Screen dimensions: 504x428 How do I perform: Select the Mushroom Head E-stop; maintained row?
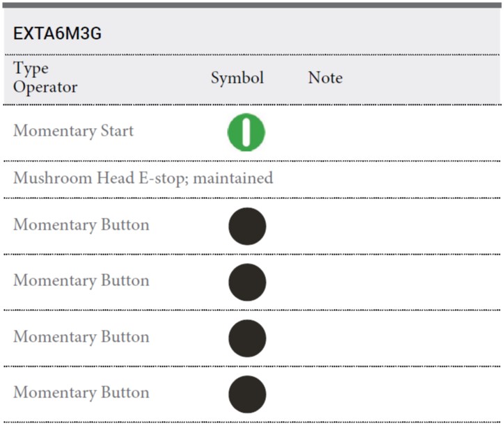coord(252,180)
